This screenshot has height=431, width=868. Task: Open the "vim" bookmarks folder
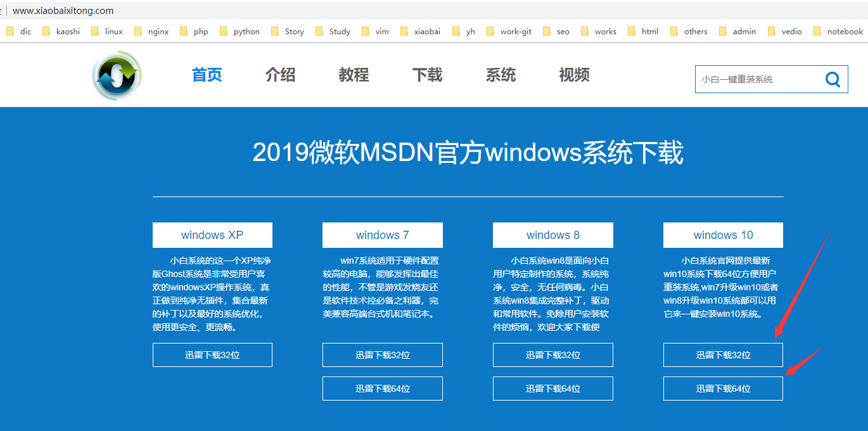[381, 30]
